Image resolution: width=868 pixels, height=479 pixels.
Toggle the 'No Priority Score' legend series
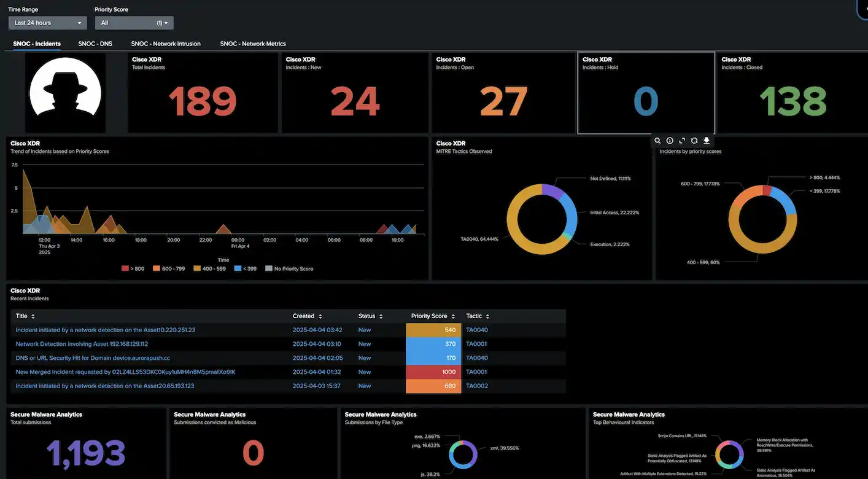pyautogui.click(x=289, y=268)
